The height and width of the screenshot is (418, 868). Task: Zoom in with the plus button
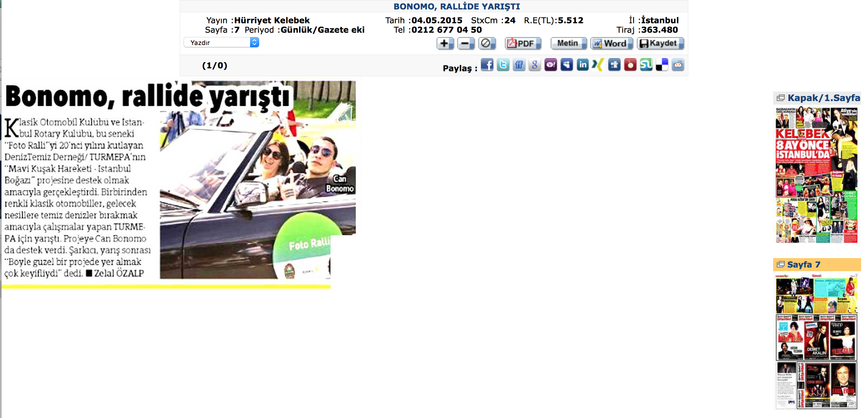(445, 44)
